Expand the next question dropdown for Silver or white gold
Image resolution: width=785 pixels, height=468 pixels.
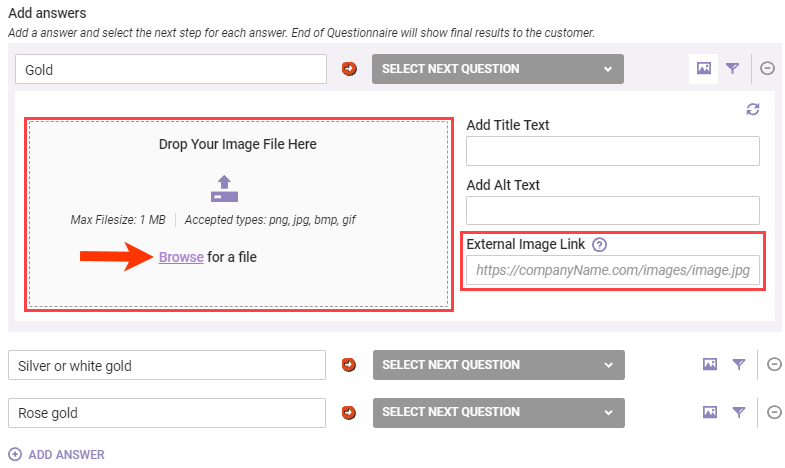coord(497,365)
